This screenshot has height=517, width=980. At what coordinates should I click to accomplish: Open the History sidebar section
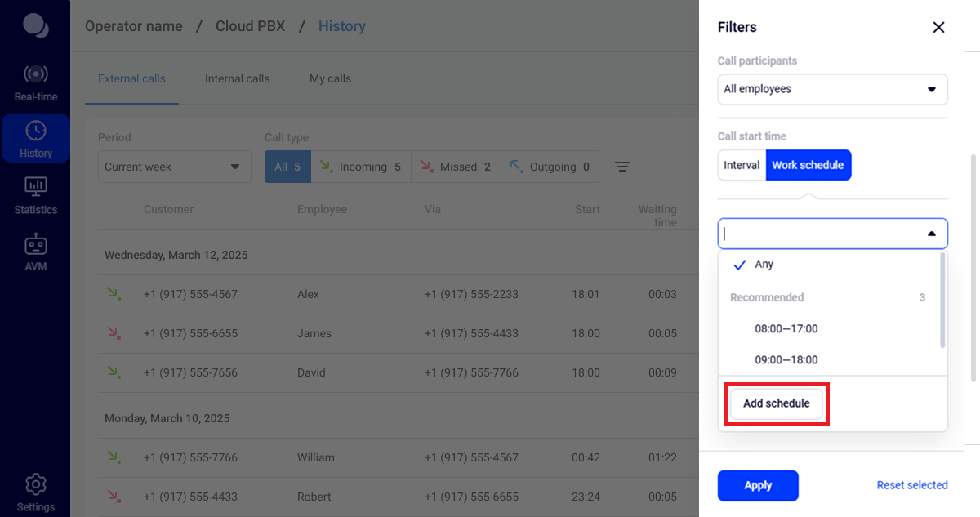35,138
